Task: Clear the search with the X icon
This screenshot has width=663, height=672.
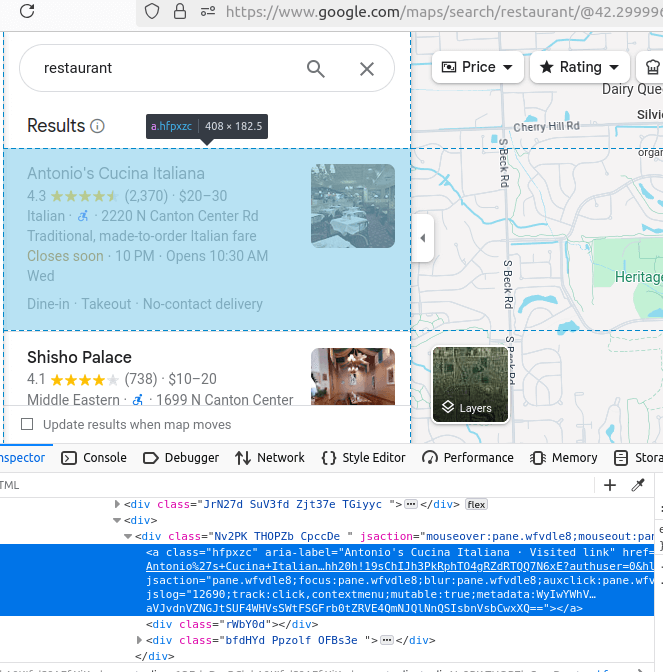Action: 367,69
